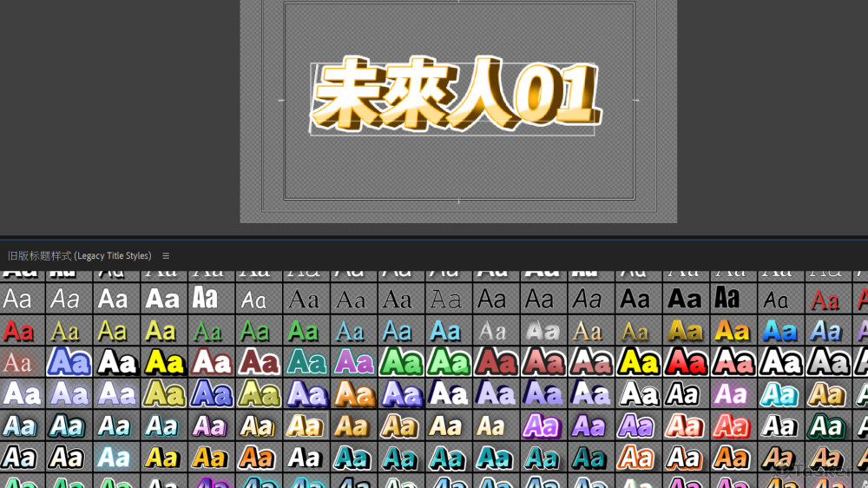Click the golden 未來人01 title text
The image size is (868, 488).
[x=455, y=96]
